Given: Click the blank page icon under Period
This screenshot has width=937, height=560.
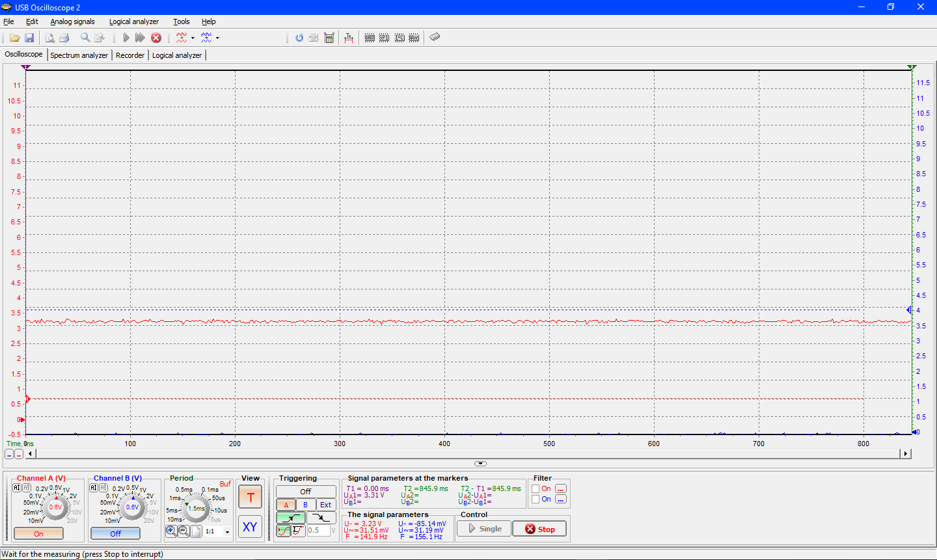Looking at the screenshot, I should point(196,531).
